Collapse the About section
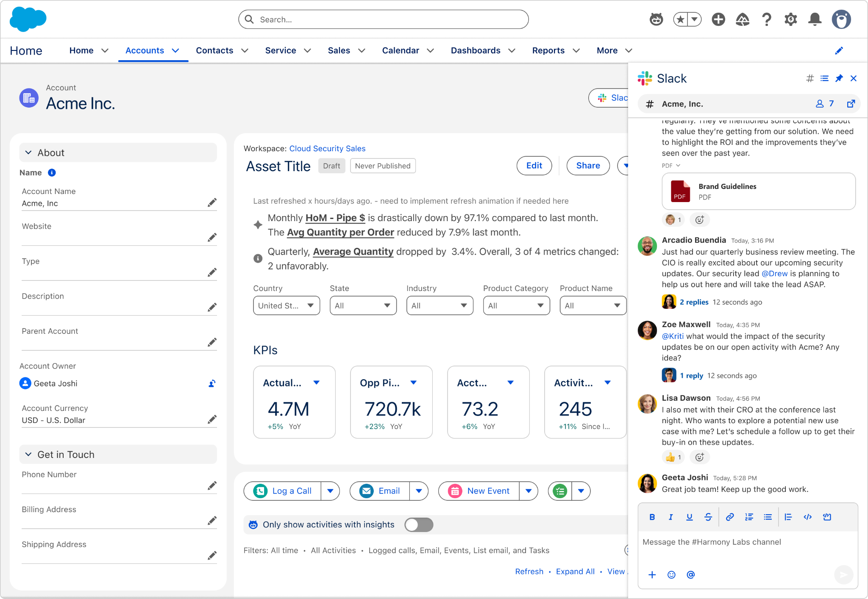The image size is (868, 599). point(118,153)
